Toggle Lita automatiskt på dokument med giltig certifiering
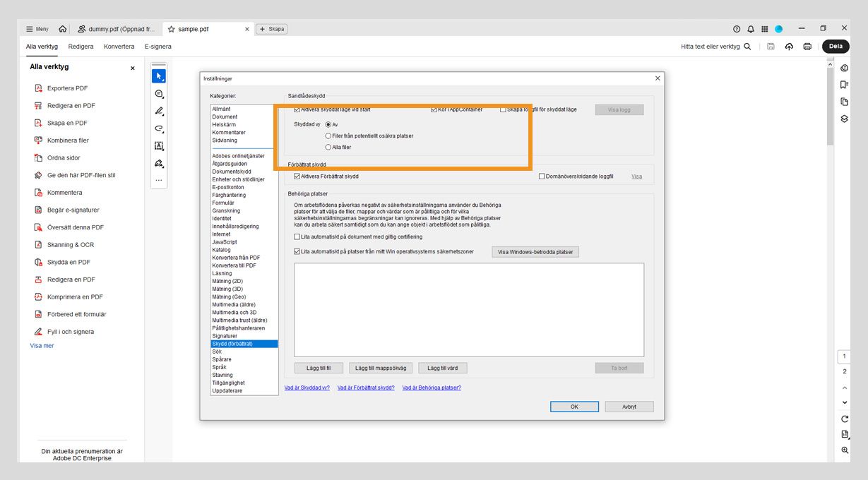 297,236
